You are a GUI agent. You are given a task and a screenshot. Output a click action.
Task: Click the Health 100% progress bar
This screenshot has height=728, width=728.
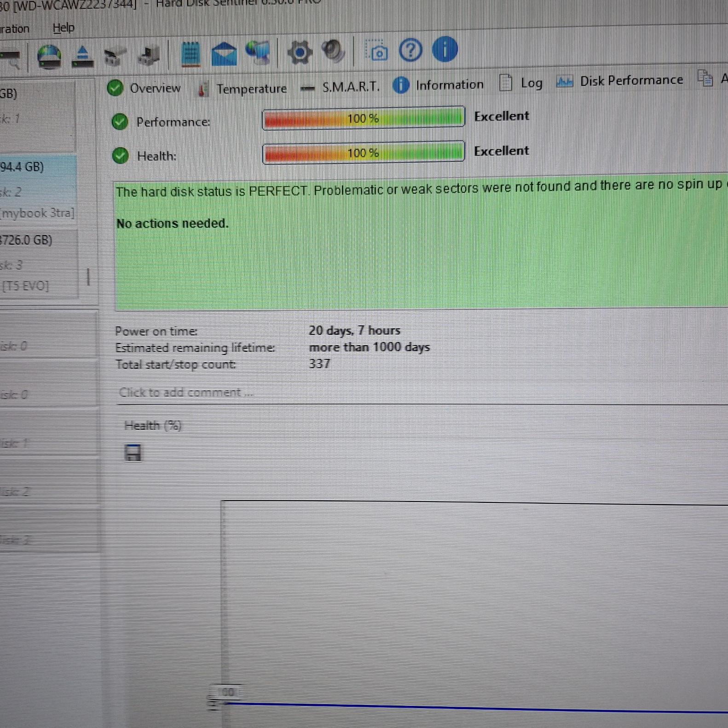[x=363, y=152]
